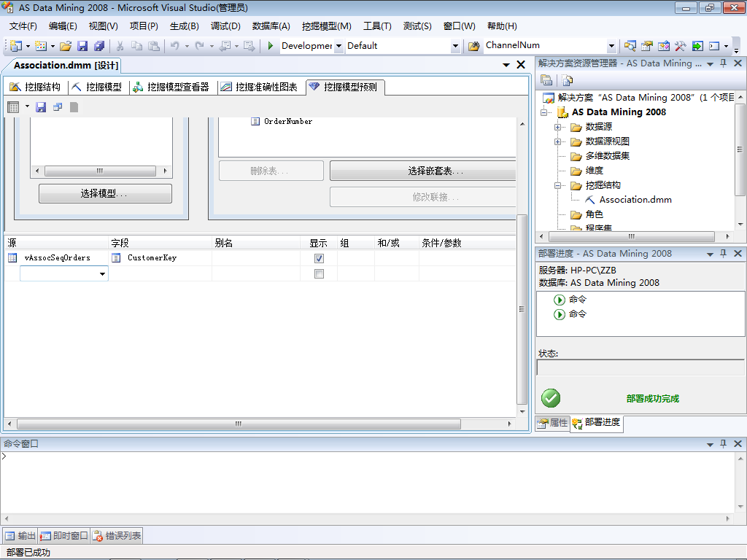Click the Find in Files icon beside ChannelNum
This screenshot has width=747, height=560.
pyautogui.click(x=473, y=46)
